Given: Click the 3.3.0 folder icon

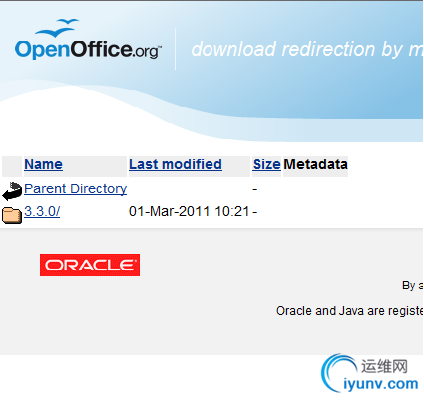Looking at the screenshot, I should tap(12, 215).
